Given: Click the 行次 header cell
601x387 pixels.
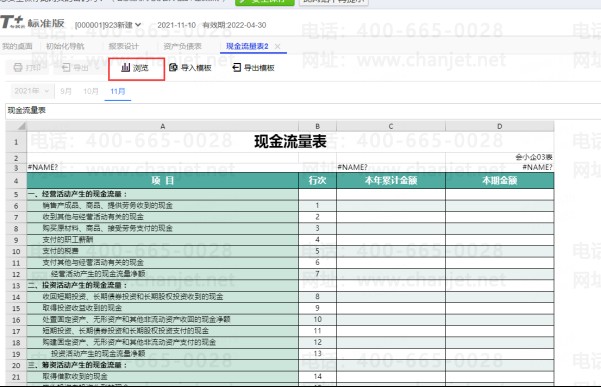Looking at the screenshot, I should (x=317, y=180).
